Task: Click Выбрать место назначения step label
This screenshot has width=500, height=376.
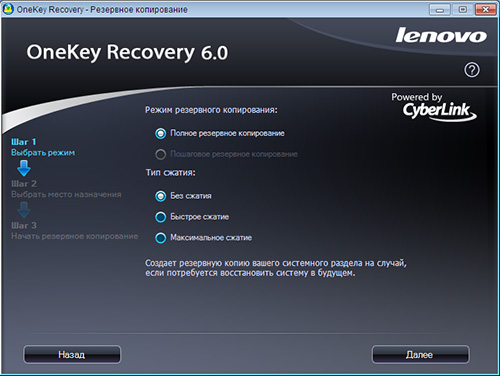Action: [66, 194]
